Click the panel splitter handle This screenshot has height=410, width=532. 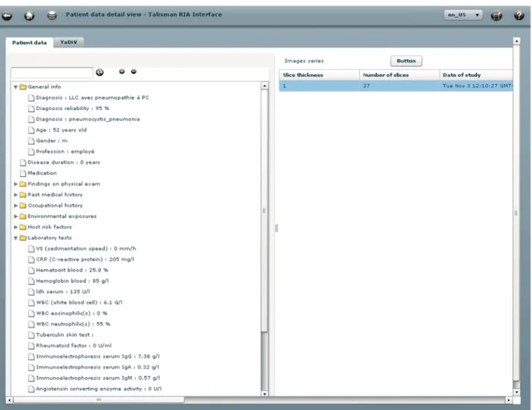pyautogui.click(x=276, y=228)
